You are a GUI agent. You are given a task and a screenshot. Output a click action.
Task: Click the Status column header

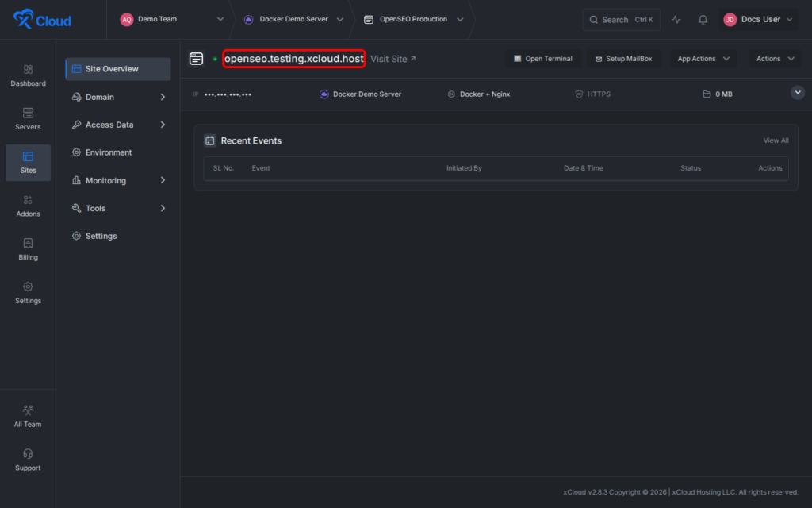point(691,168)
